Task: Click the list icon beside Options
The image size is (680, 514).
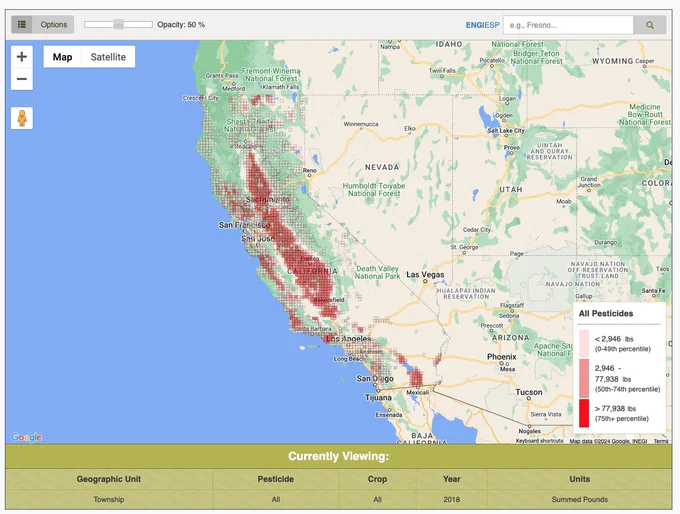Action: pos(22,25)
